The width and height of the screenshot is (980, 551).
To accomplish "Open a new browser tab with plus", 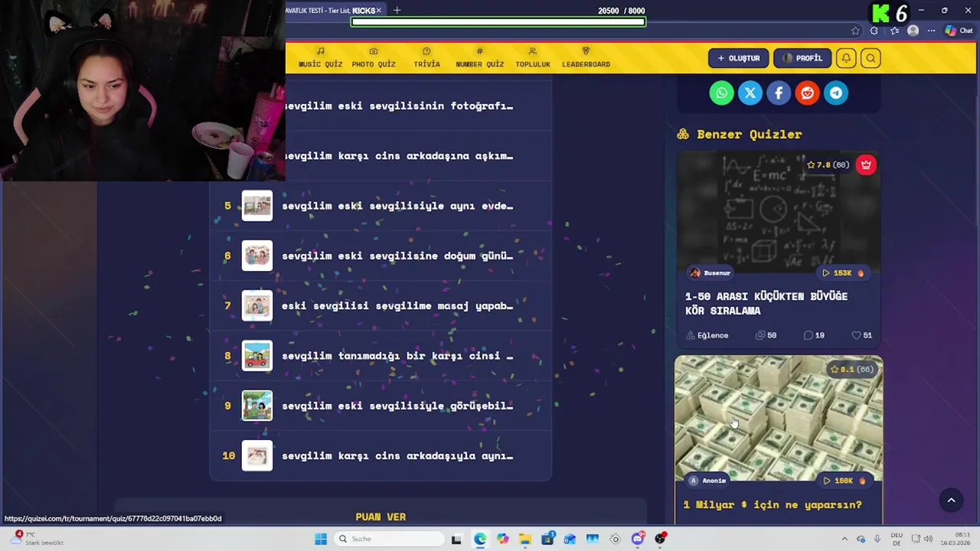I will click(397, 11).
